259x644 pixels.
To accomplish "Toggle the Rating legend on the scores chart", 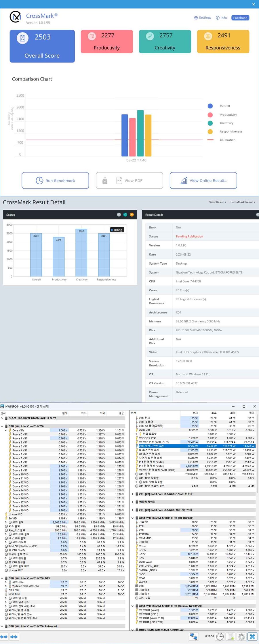I will pyautogui.click(x=117, y=230).
